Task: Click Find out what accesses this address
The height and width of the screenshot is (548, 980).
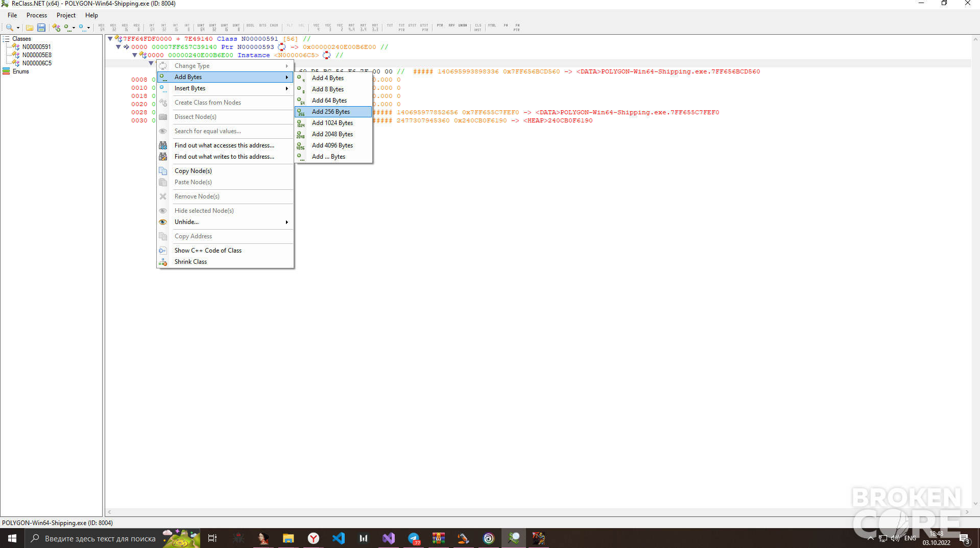Action: pyautogui.click(x=225, y=145)
